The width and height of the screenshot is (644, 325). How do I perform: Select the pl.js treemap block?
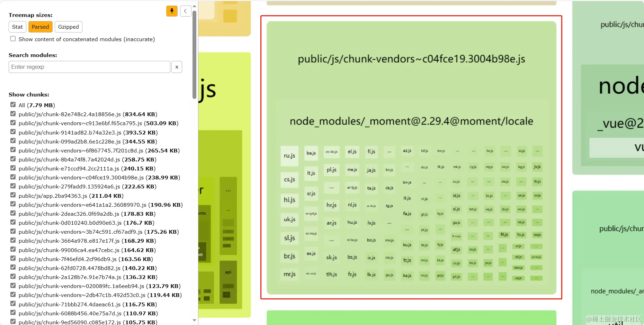click(x=331, y=170)
